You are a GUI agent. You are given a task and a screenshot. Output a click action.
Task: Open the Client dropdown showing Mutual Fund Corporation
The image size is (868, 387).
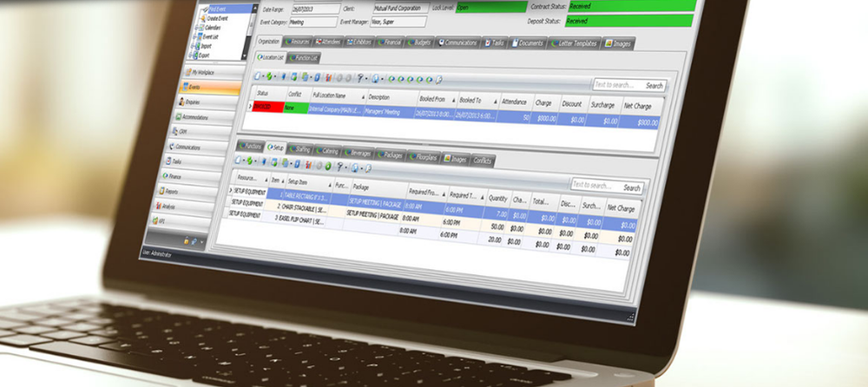(x=401, y=9)
